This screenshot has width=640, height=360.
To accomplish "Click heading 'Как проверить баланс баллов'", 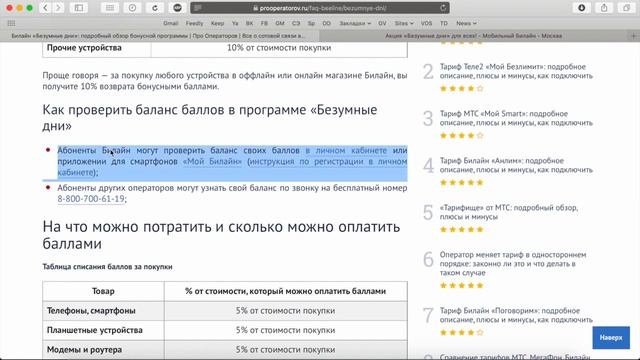I will tap(210, 118).
